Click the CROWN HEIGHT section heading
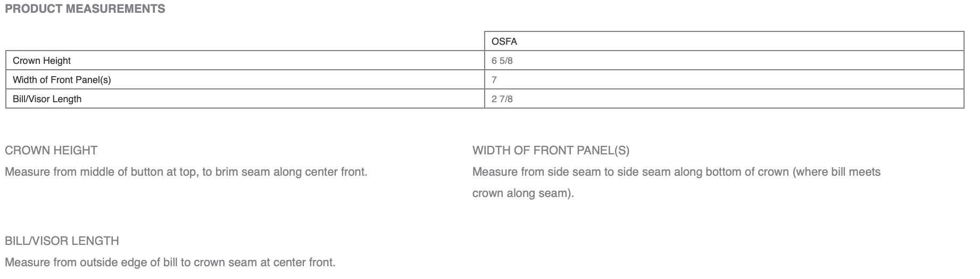Viewport: 980px width, 279px height. click(51, 151)
